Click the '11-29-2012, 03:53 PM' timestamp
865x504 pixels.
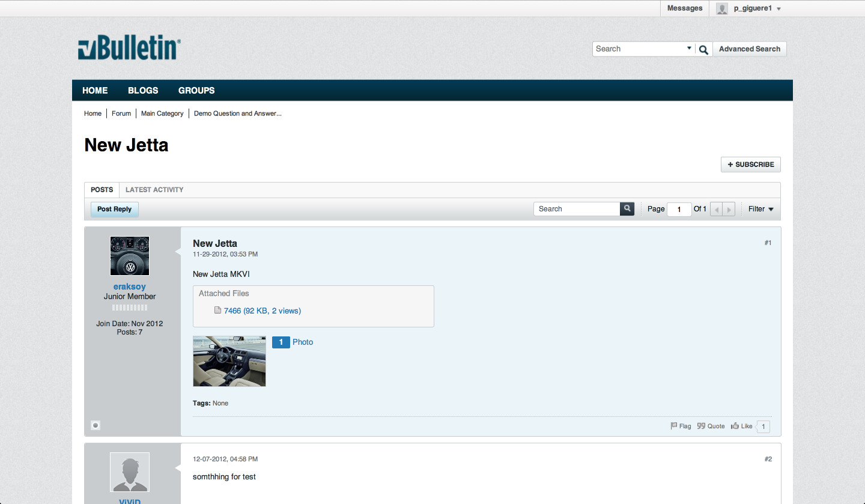(225, 254)
